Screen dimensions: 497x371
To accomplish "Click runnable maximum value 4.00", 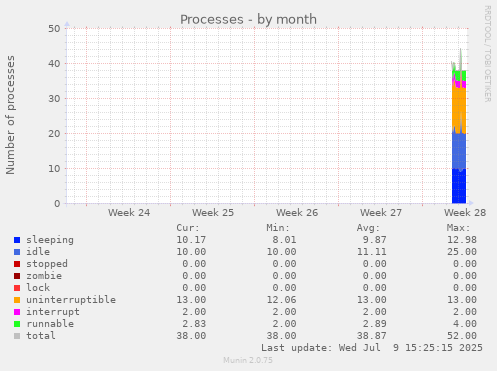I will 465,324.
